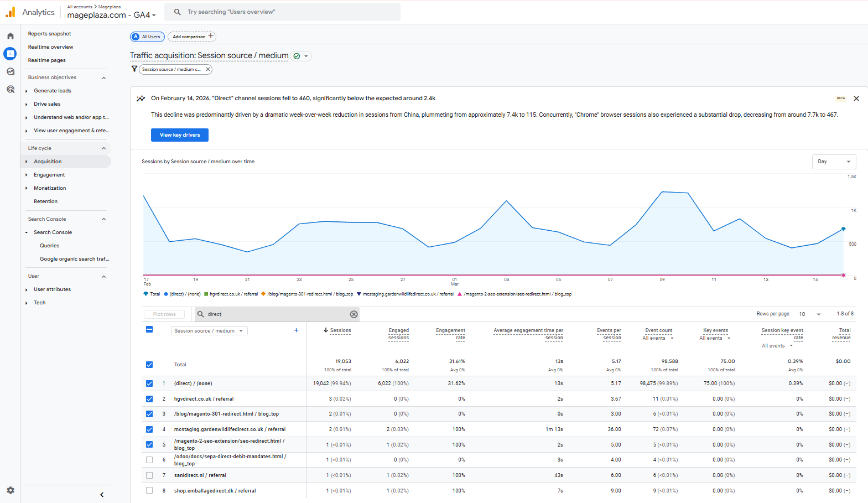Screen dimensions: 868x503
Task: Uncheck the (direct) / (none) row checkbox
Action: pyautogui.click(x=149, y=383)
